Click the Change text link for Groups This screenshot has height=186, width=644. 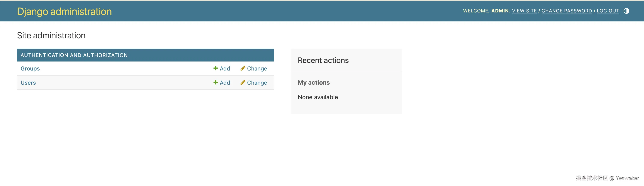[x=257, y=69]
